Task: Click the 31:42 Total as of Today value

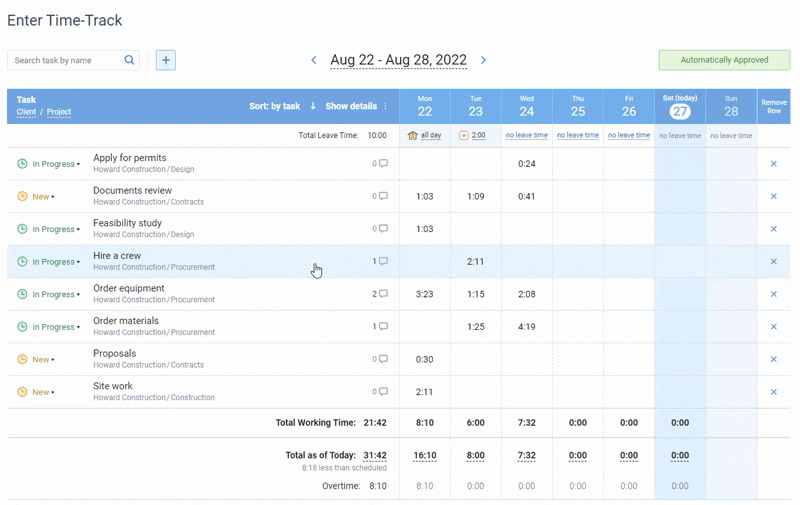Action: pyautogui.click(x=375, y=456)
